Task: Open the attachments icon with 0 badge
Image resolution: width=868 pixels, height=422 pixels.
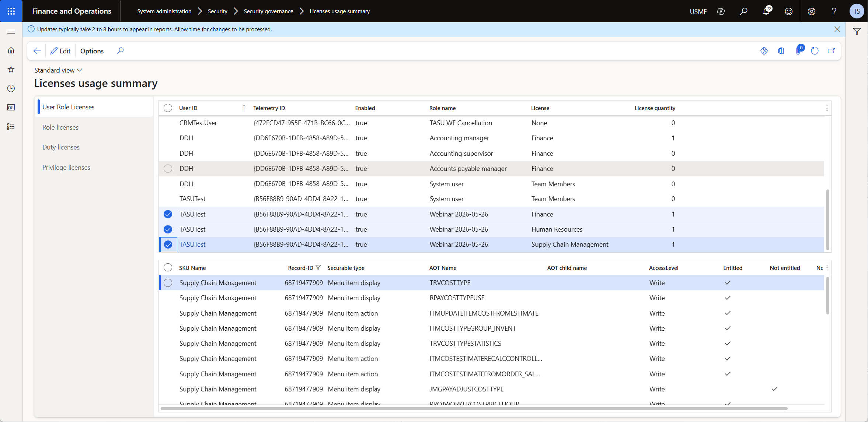Action: coord(799,50)
